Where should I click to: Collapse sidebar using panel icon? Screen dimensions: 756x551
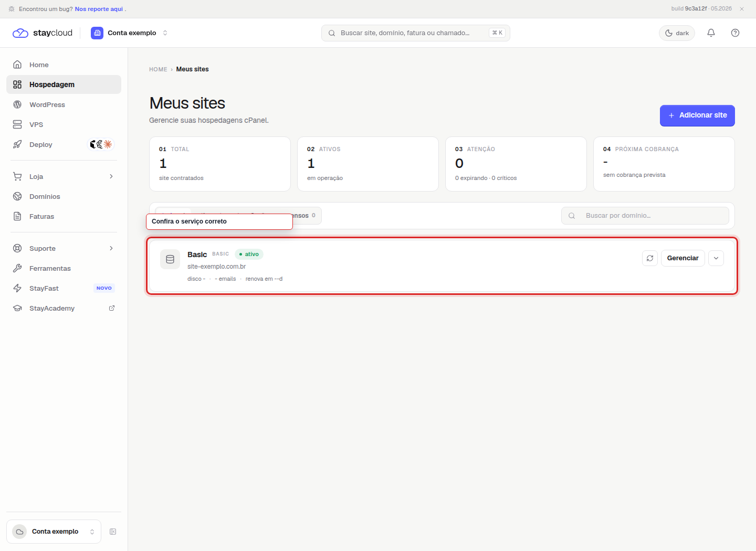(113, 532)
